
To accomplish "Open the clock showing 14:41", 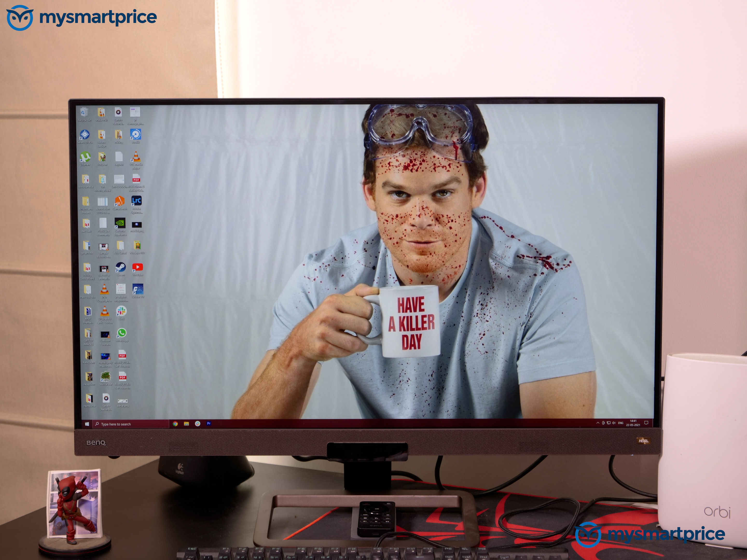I will pos(633,423).
